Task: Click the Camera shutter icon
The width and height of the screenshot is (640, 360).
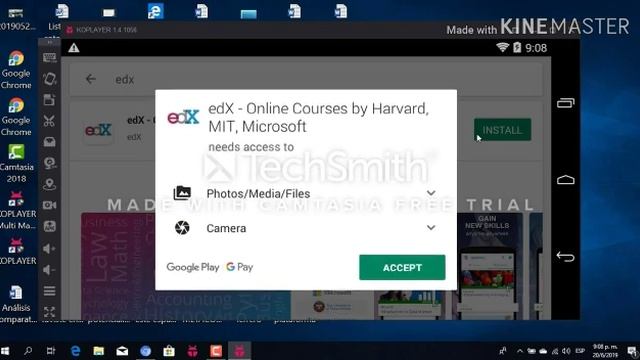Action: pyautogui.click(x=182, y=227)
